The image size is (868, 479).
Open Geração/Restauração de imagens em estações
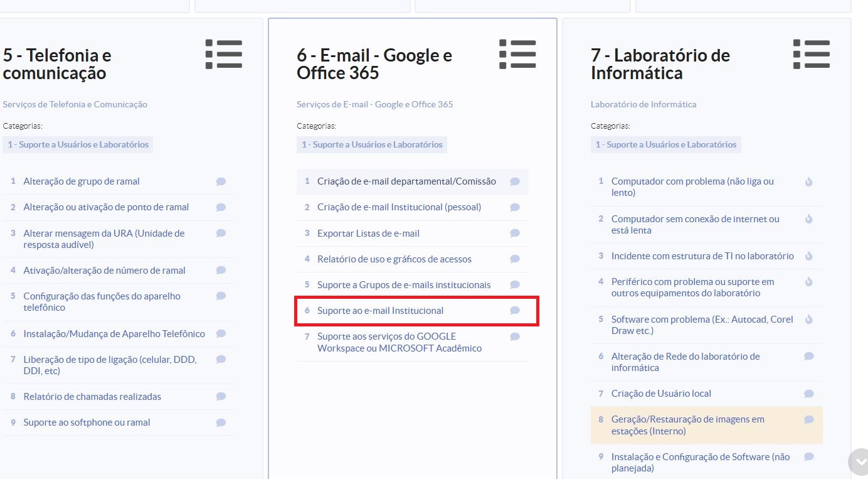click(x=687, y=425)
